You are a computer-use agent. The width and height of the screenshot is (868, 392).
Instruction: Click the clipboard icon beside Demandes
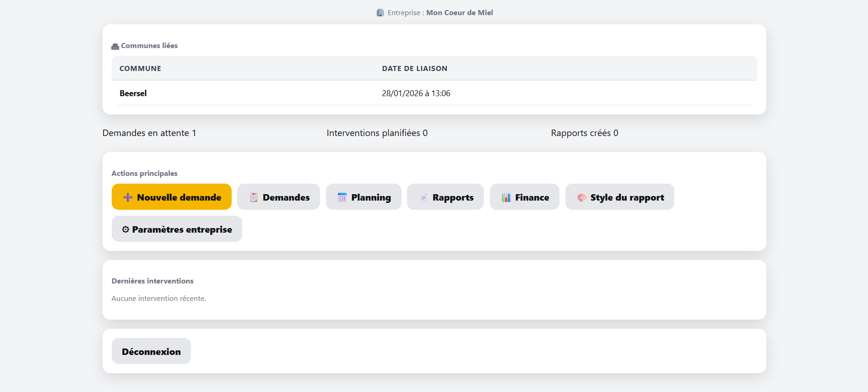pyautogui.click(x=254, y=197)
